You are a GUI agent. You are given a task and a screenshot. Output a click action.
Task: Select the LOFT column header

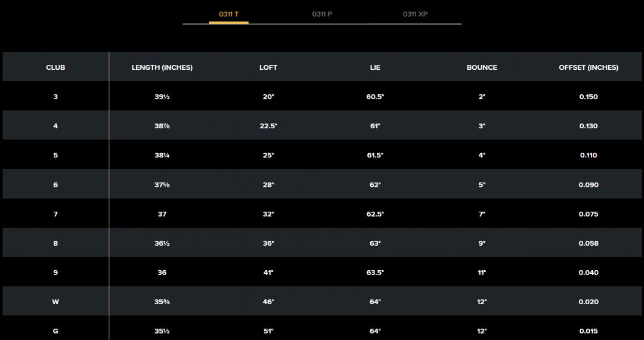[268, 67]
